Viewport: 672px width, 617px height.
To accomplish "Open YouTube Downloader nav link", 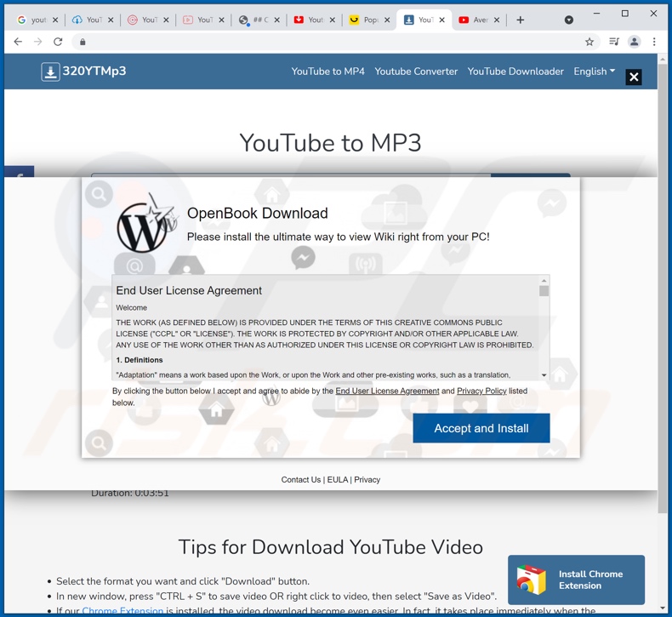I will click(x=515, y=71).
